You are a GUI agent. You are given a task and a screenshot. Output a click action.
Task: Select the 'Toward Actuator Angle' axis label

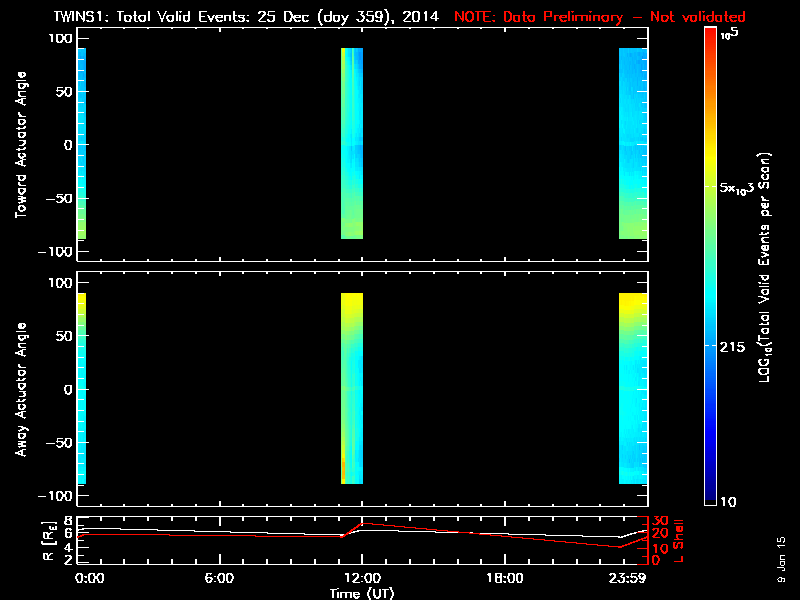(x=19, y=144)
